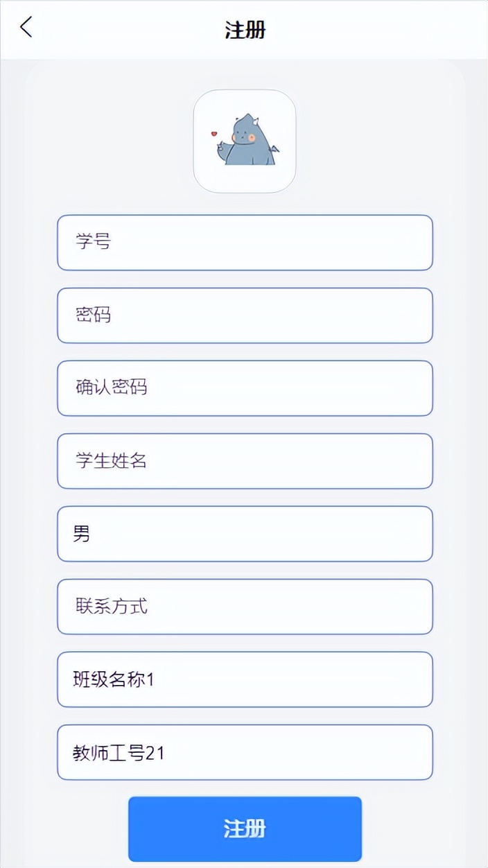Select the 学生姓名 student name field
The width and height of the screenshot is (488, 868).
[x=244, y=461]
